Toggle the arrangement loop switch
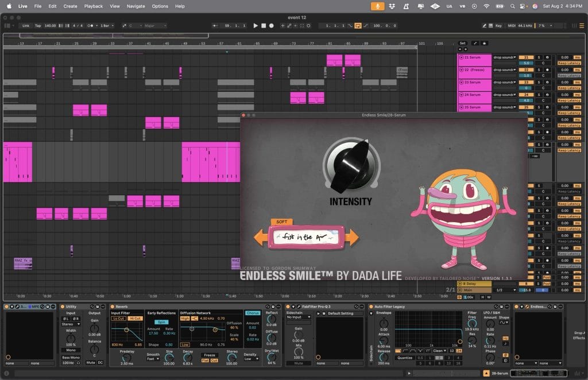This screenshot has height=380, width=588. pyautogui.click(x=358, y=26)
